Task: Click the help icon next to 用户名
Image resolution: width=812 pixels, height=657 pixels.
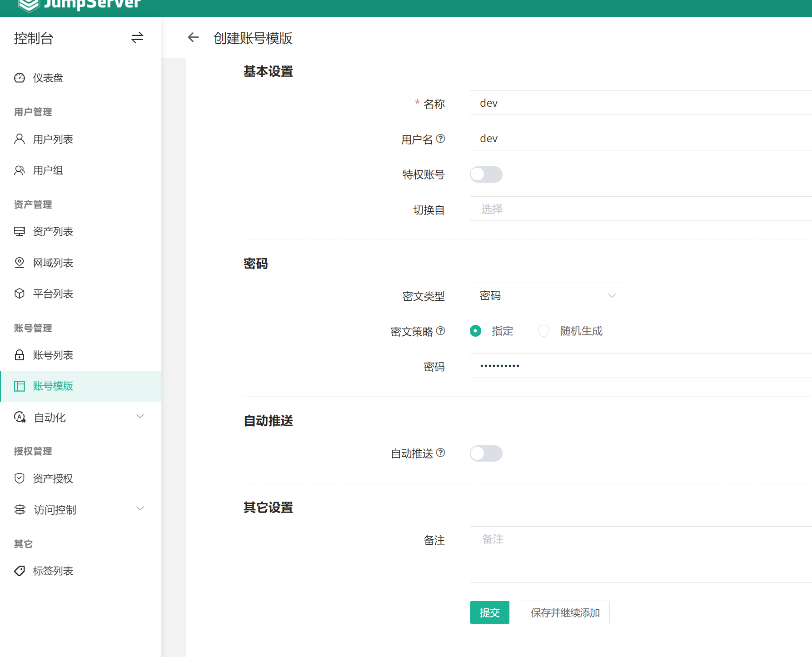Action: [x=440, y=139]
